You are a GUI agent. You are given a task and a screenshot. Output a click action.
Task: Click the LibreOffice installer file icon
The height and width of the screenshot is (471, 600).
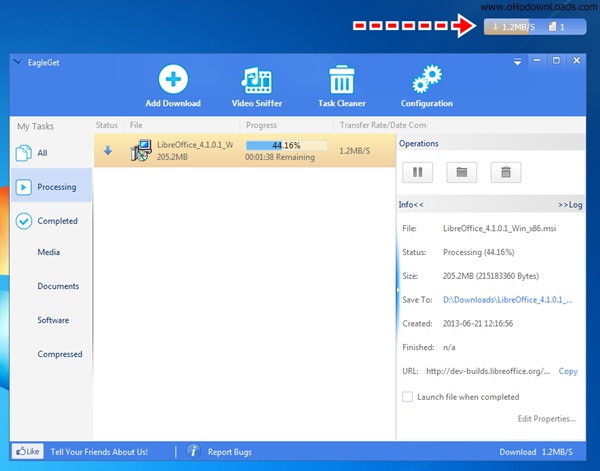pos(141,150)
